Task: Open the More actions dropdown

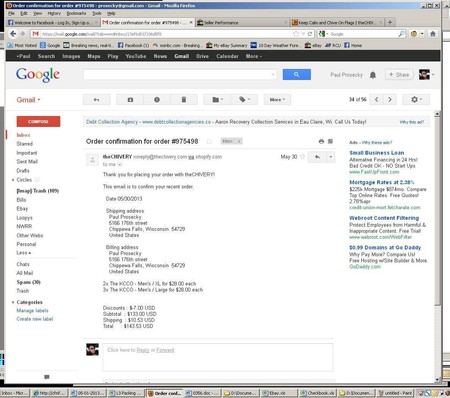Action: 277,100
